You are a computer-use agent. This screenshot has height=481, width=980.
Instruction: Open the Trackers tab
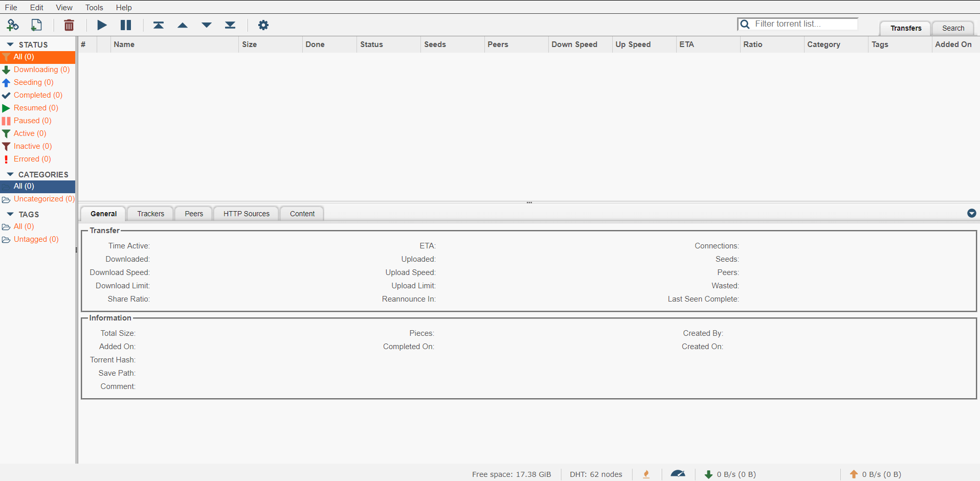tap(150, 213)
